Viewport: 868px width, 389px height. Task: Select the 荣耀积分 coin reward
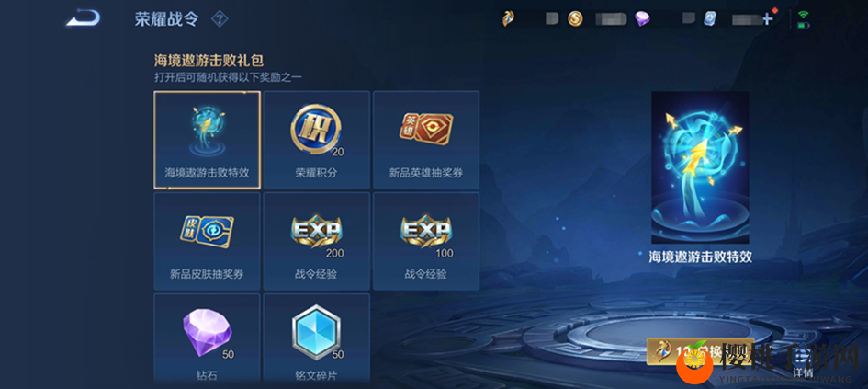[x=316, y=140]
